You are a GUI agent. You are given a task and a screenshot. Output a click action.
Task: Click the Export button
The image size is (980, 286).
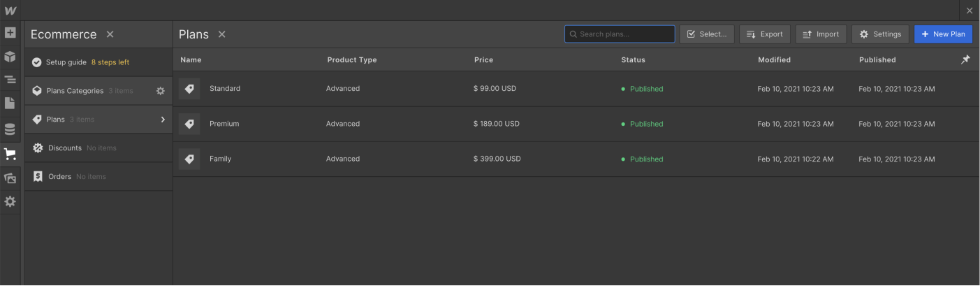(764, 34)
